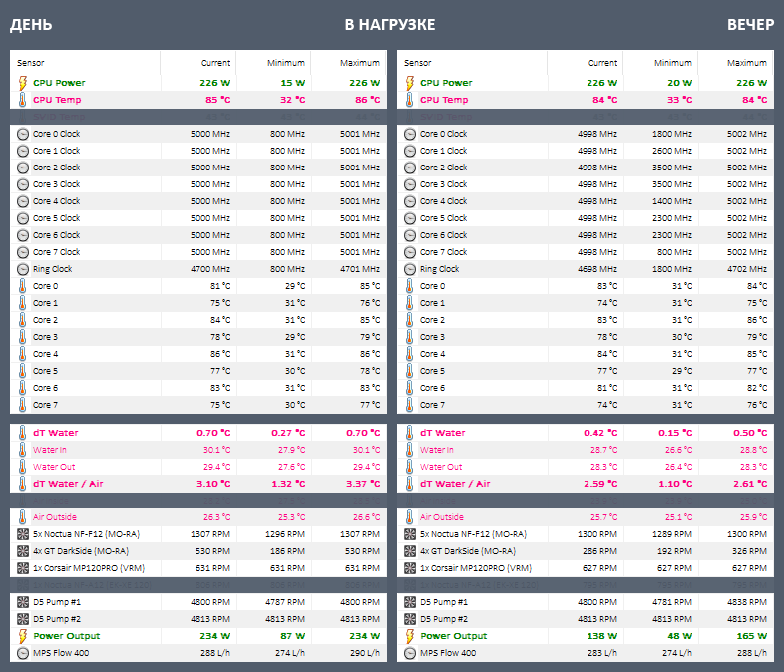Image resolution: width=784 pixels, height=672 pixels.
Task: Click the ВЕЧЕР heading
Action: [750, 25]
